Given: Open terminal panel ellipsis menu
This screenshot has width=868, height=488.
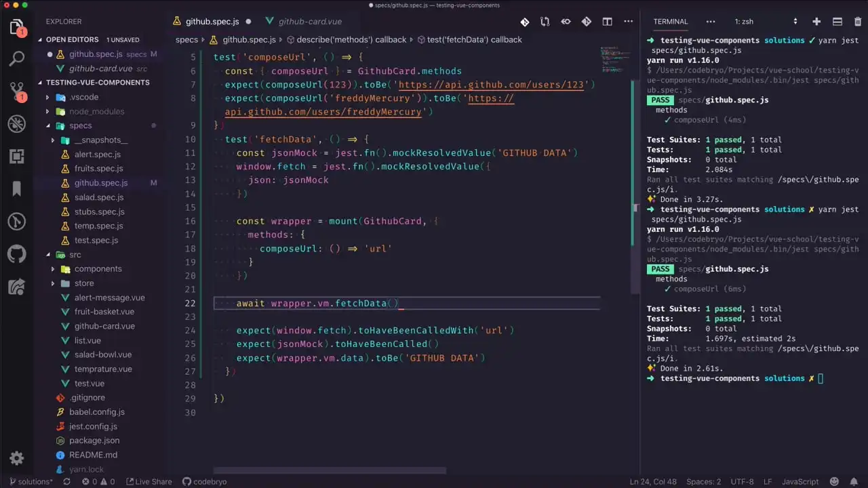Looking at the screenshot, I should point(711,22).
